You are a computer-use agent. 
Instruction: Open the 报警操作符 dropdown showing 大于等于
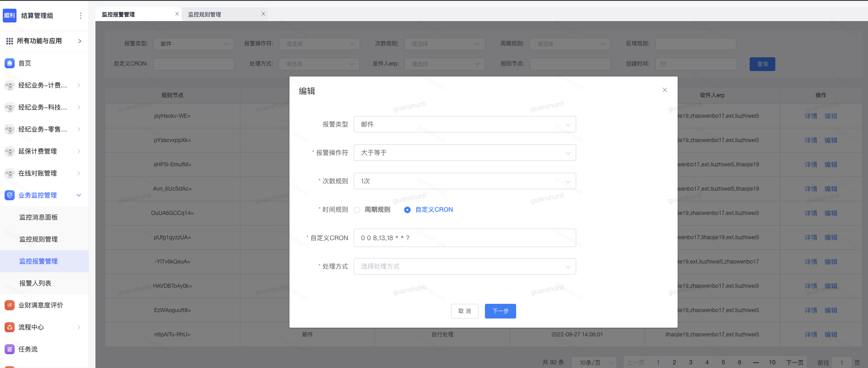click(x=464, y=153)
